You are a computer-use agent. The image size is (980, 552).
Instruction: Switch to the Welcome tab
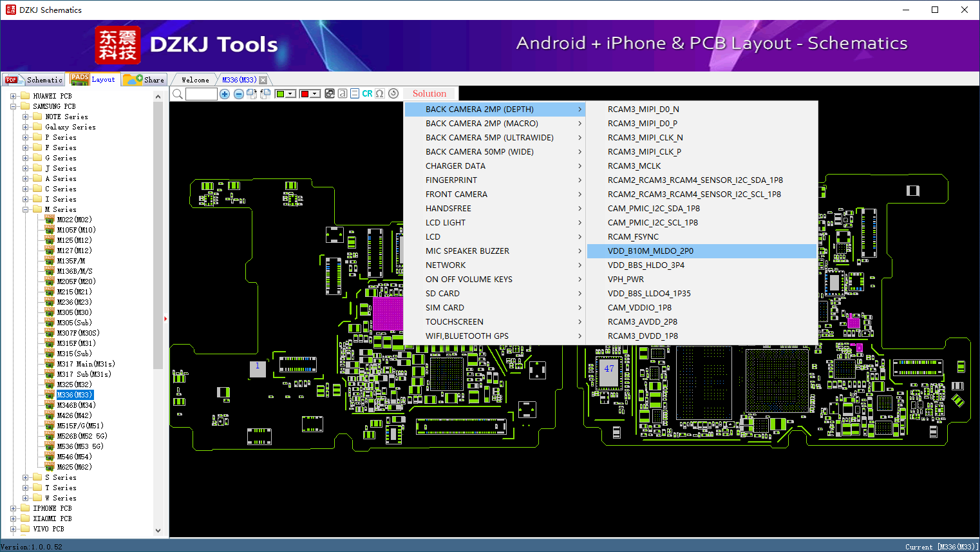point(195,80)
